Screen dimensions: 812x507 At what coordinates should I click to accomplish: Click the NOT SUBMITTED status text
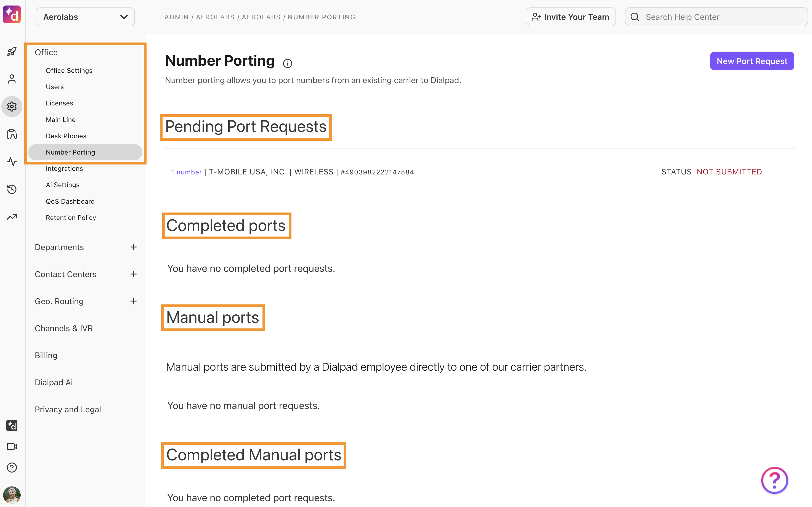(x=729, y=172)
